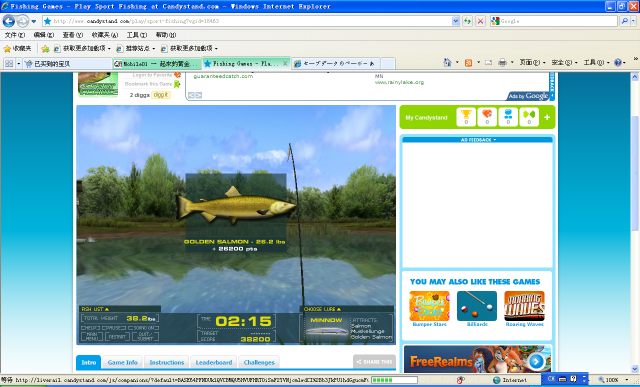Go back with the browser Back arrow

click(x=9, y=21)
